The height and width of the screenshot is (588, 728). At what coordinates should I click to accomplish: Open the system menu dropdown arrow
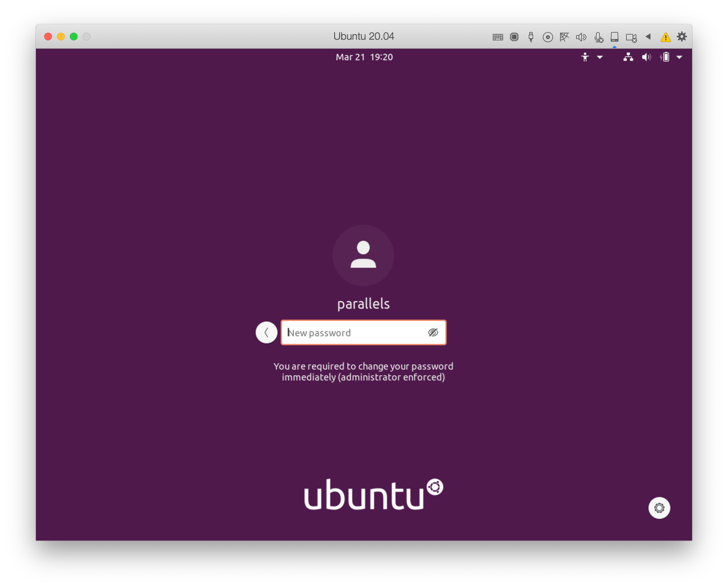click(x=679, y=57)
